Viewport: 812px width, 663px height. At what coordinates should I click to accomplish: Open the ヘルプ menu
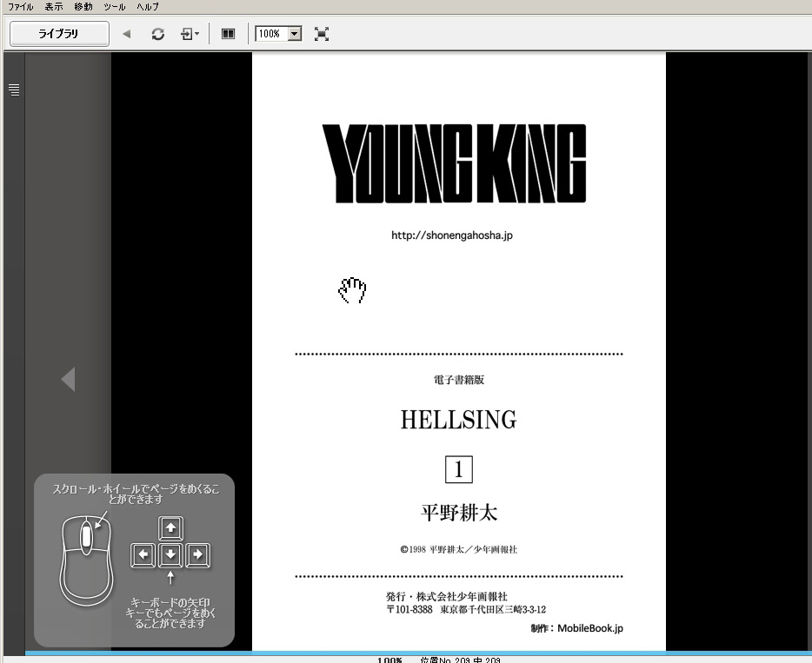pos(148,7)
